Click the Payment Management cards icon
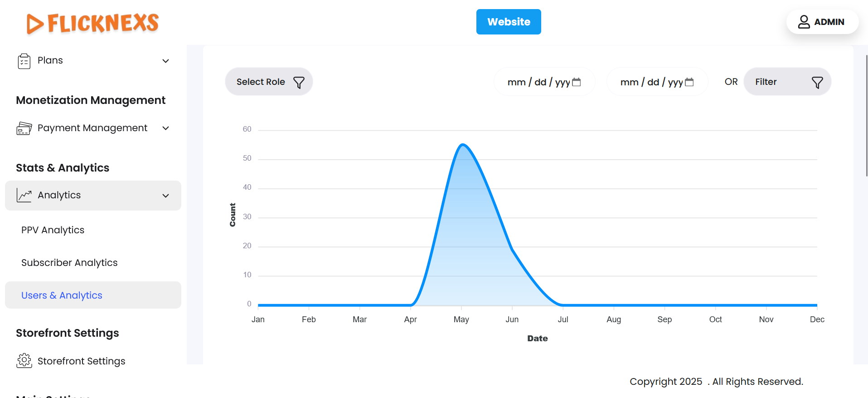Screen dimensions: 868x398 pos(24,128)
